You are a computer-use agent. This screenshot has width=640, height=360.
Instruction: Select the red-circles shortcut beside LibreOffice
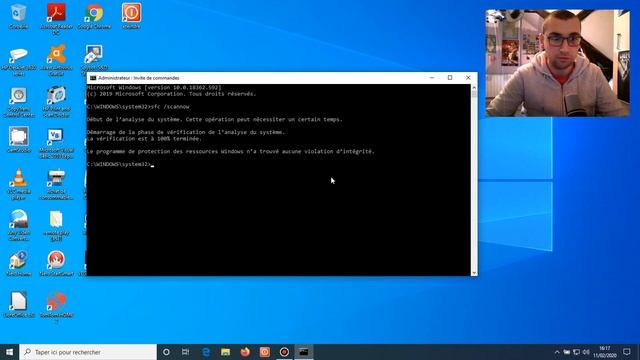56,307
